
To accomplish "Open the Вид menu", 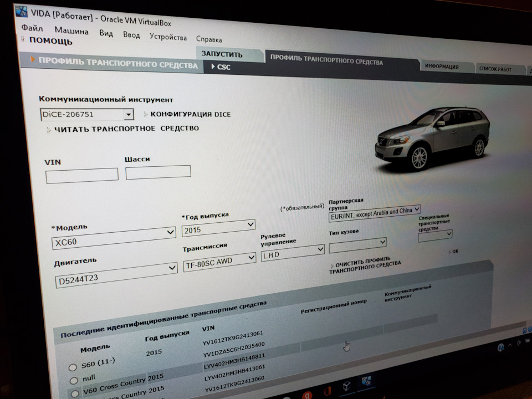I will (106, 33).
